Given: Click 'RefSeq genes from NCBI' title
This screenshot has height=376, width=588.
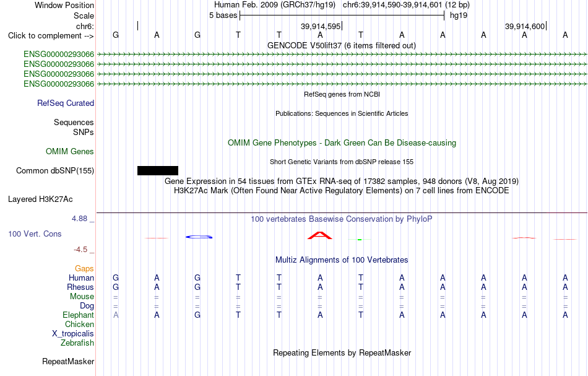Looking at the screenshot, I should coord(342,94).
